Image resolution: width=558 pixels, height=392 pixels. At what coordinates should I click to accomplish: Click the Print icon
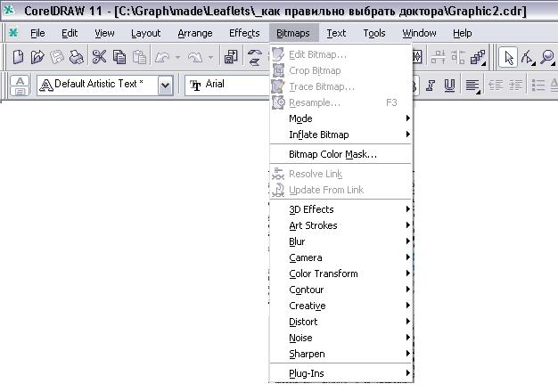pyautogui.click(x=76, y=57)
